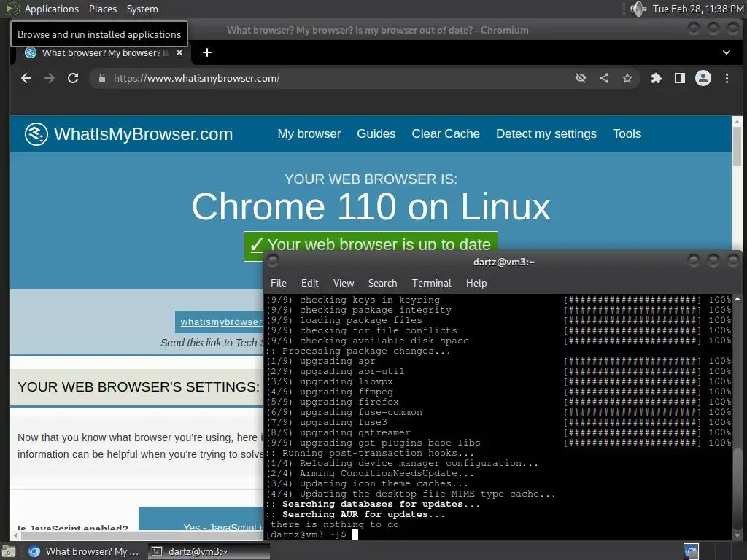Click the date and time clock
This screenshot has height=560, width=747.
(x=698, y=9)
